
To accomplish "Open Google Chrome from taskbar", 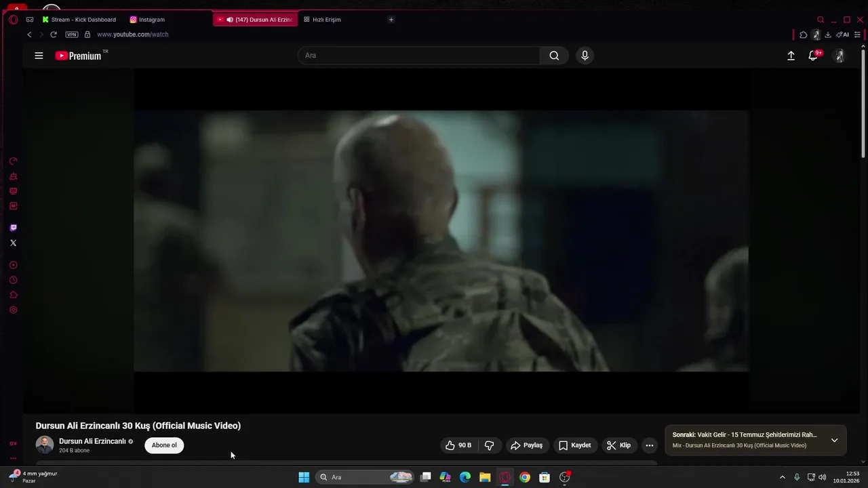I will click(524, 477).
